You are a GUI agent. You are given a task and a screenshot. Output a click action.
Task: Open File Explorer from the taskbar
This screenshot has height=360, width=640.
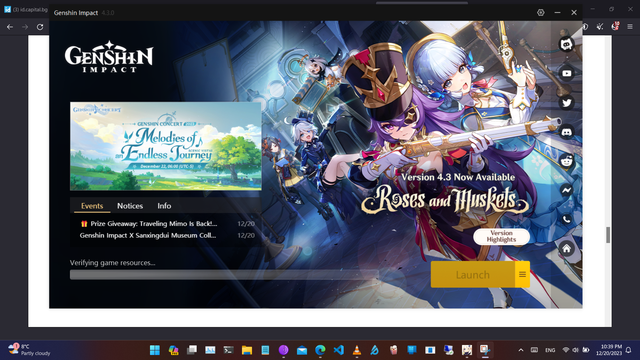click(x=247, y=350)
